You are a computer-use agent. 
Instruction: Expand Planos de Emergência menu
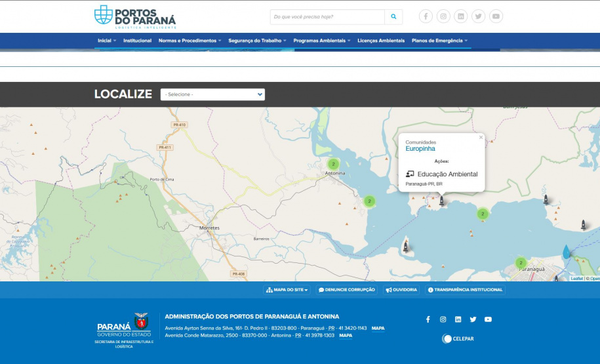pos(439,41)
